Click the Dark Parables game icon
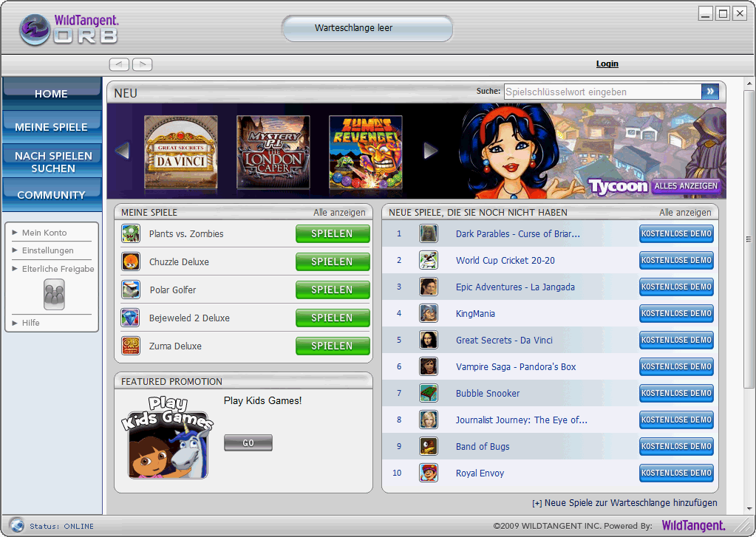Viewport: 756px width, 537px height. 428,234
